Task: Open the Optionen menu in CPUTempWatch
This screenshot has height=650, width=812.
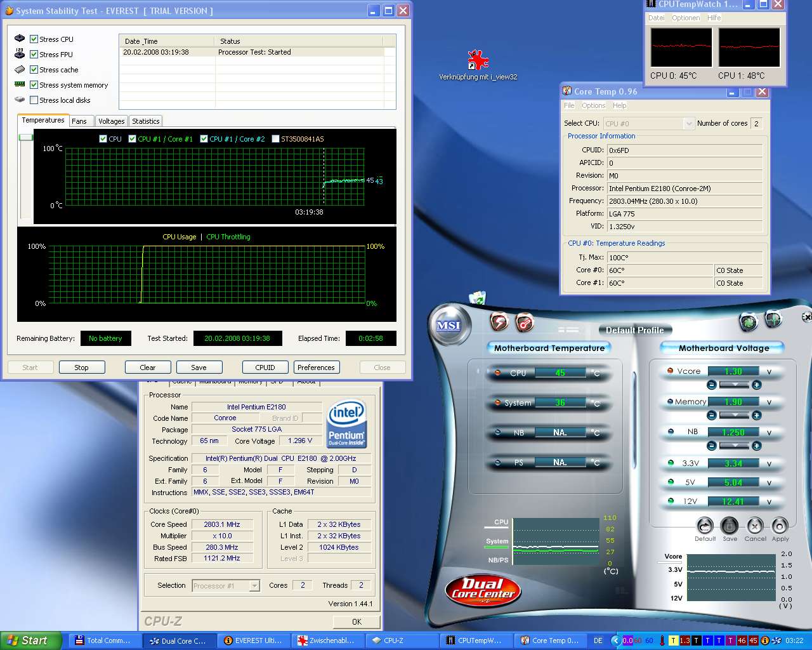Action: [686, 18]
